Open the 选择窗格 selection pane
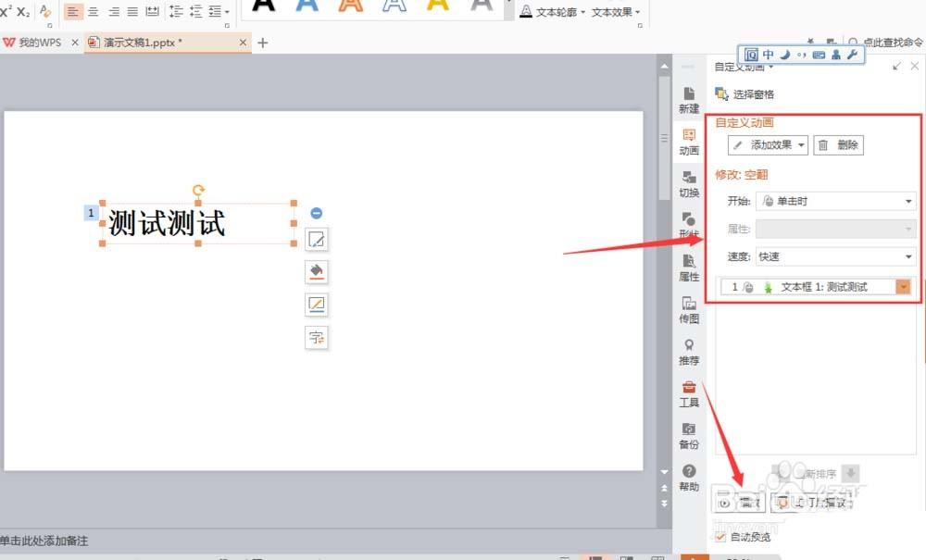The width and height of the screenshot is (926, 560). [746, 93]
